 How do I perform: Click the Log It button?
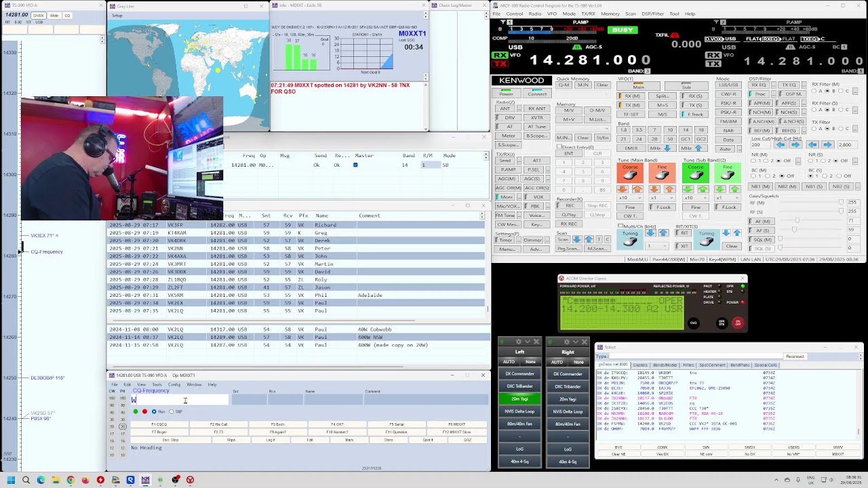coord(271,440)
